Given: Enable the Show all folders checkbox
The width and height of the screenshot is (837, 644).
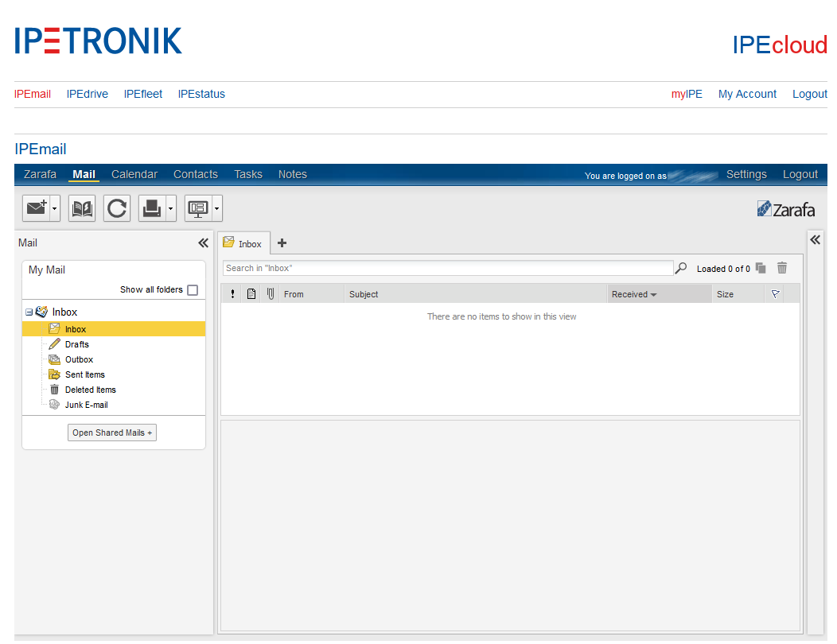Looking at the screenshot, I should tap(193, 290).
